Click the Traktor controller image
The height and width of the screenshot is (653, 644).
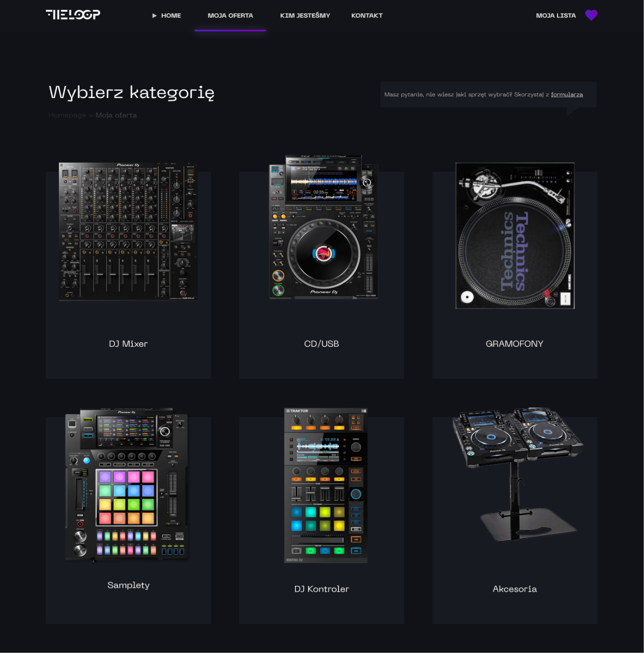tap(326, 485)
